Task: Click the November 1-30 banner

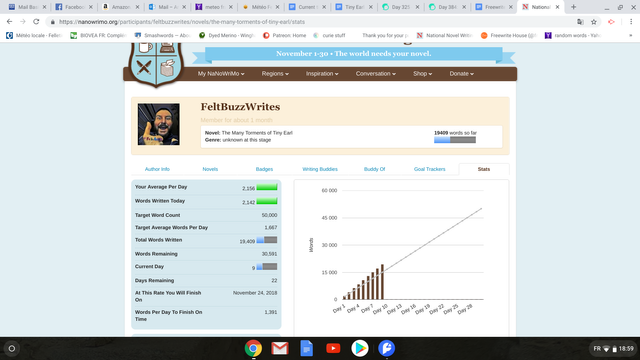Action: (353, 54)
